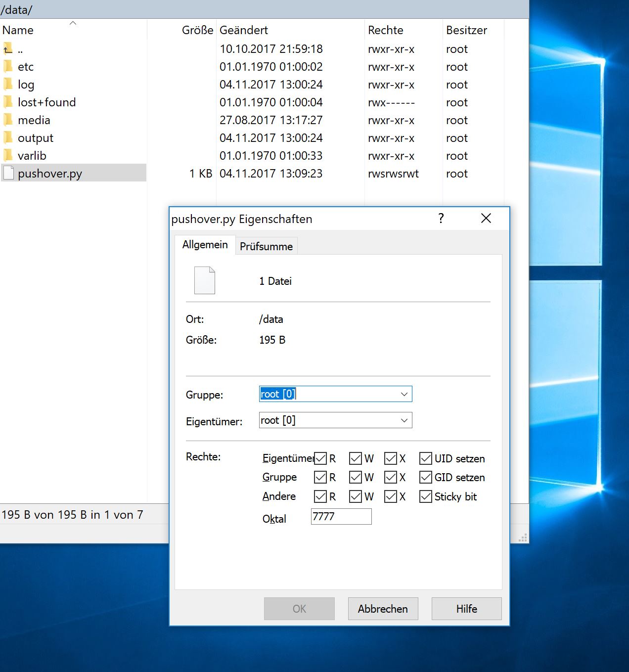Select the Allgemein tab
629x672 pixels.
click(205, 245)
